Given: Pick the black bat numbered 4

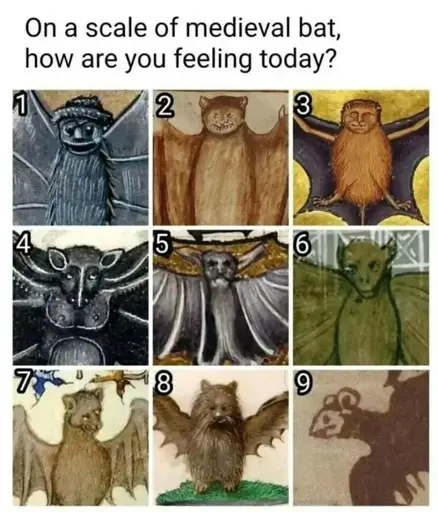Looking at the screenshot, I should [x=81, y=297].
